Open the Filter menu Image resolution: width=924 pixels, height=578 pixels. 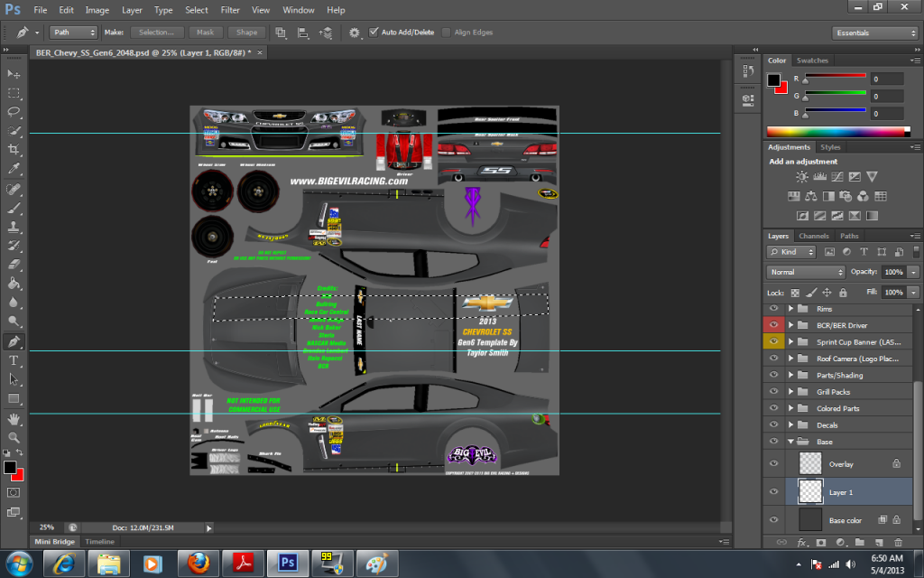(230, 10)
